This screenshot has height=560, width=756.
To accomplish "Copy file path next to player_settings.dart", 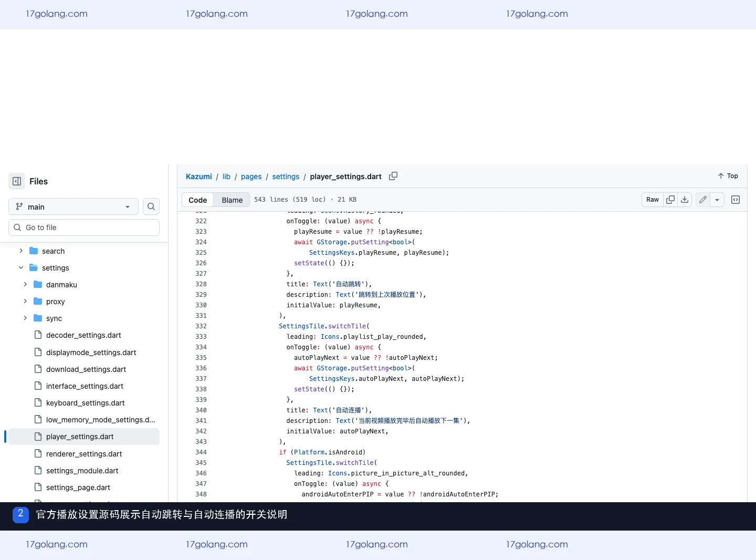I will coord(393,176).
